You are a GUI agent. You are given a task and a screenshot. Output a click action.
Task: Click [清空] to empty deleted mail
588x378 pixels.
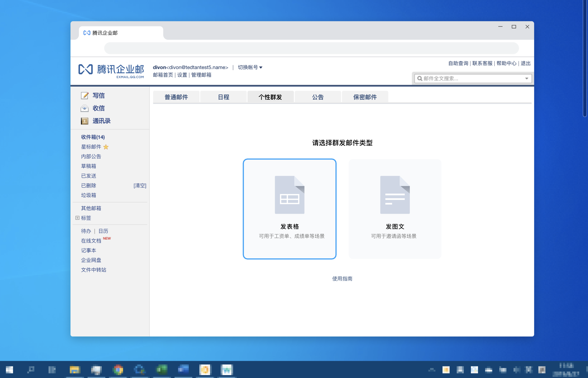coord(140,186)
